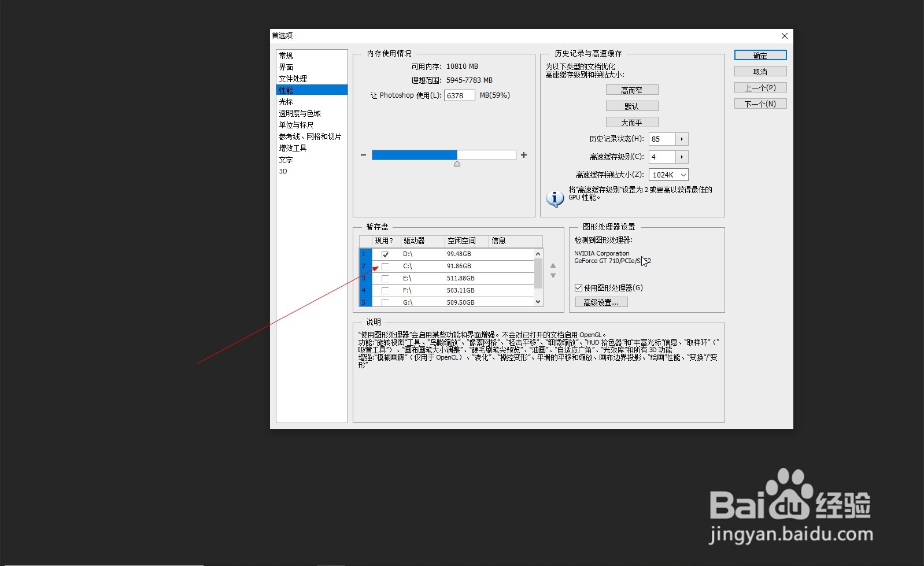
Task: Click the scratch disk list scrollbar thumb
Action: coord(538,273)
